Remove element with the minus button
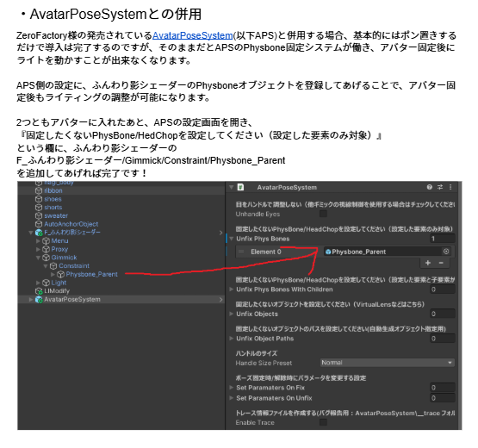The height and width of the screenshot is (448, 478). tap(441, 263)
